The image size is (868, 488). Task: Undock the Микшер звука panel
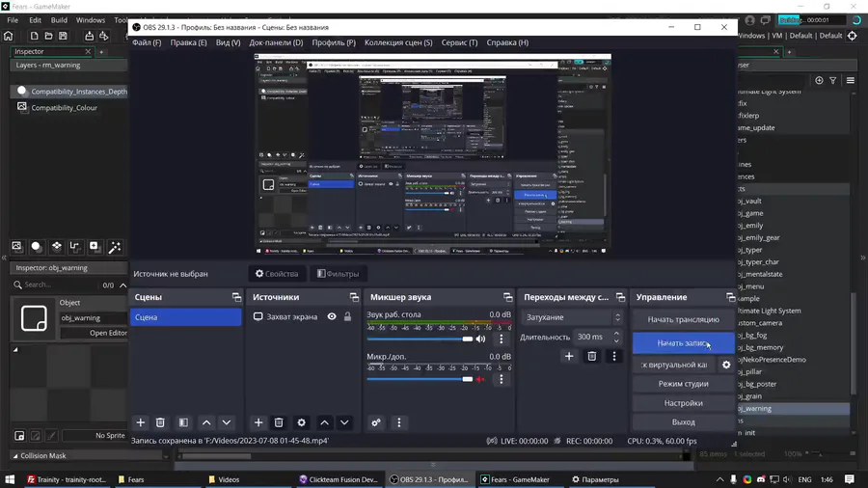tap(508, 297)
